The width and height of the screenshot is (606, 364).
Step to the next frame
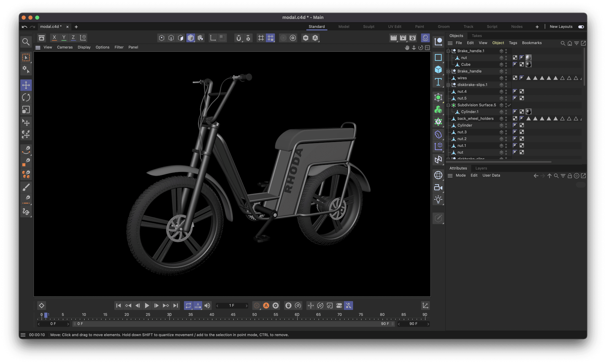[156, 305]
